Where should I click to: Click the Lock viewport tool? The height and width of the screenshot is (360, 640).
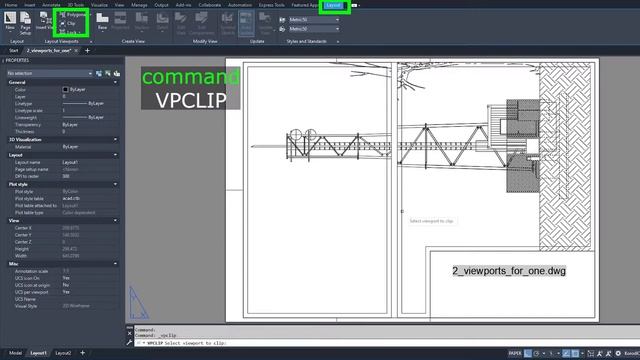pyautogui.click(x=69, y=32)
